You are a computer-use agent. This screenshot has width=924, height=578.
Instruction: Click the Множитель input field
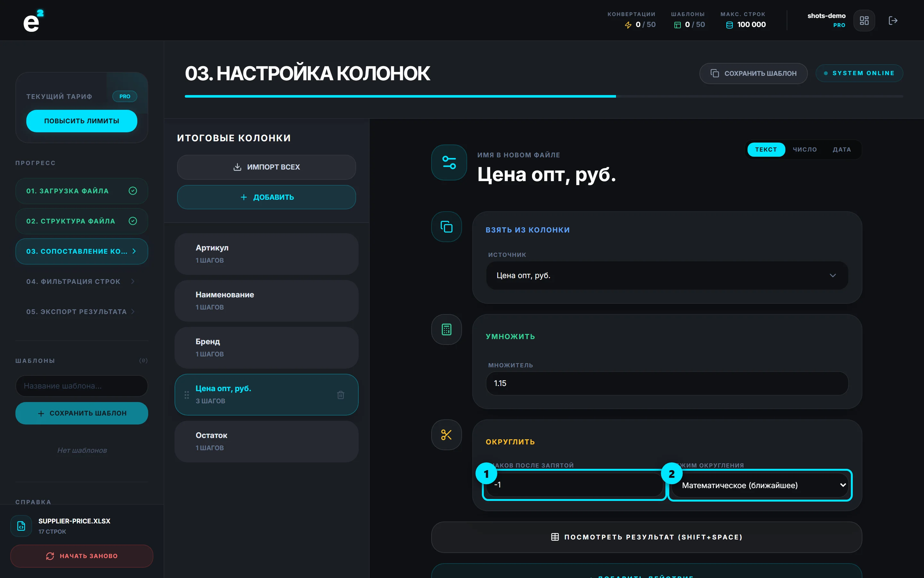667,383
